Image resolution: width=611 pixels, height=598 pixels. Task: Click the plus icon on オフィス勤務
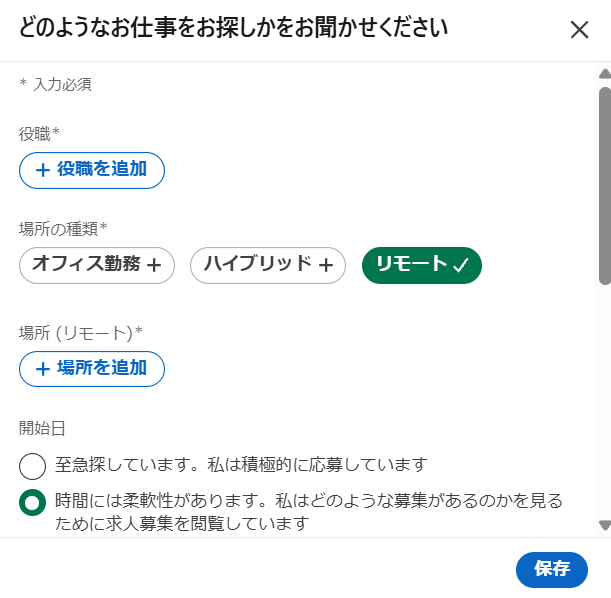[154, 265]
